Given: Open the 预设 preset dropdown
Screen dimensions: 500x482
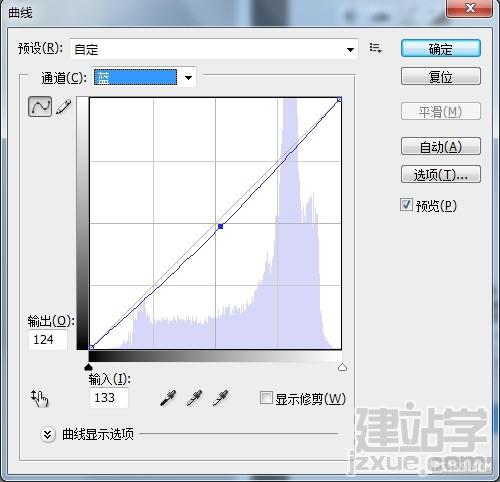Looking at the screenshot, I should (x=214, y=49).
